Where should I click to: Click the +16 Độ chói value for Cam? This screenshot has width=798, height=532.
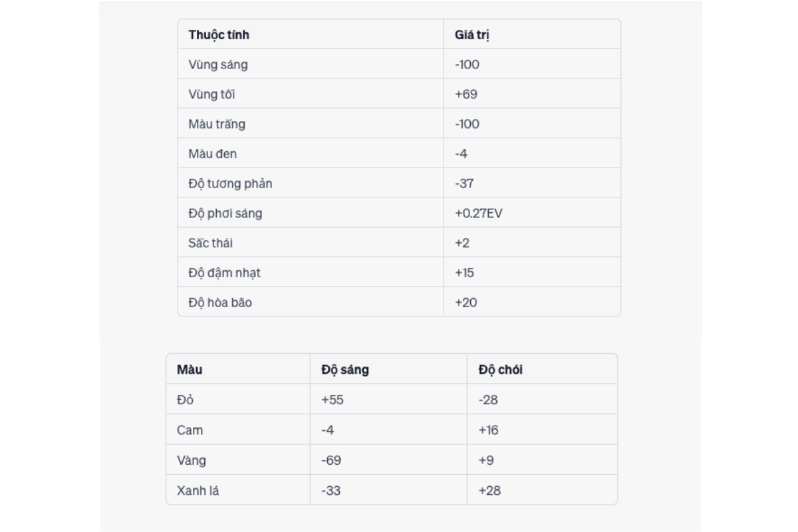point(488,430)
